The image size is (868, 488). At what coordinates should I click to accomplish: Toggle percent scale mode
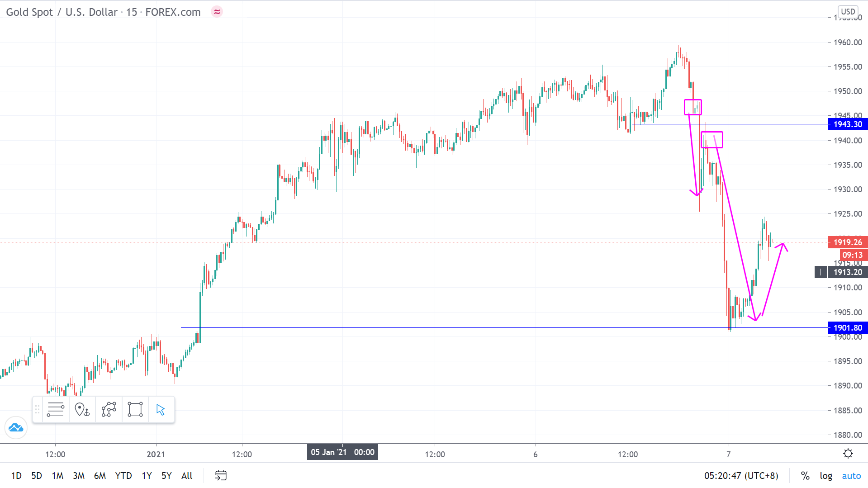[805, 475]
